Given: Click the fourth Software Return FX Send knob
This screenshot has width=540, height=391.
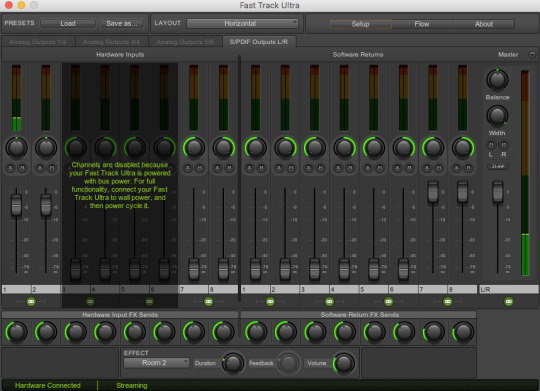Looking at the screenshot, I should tap(345, 332).
